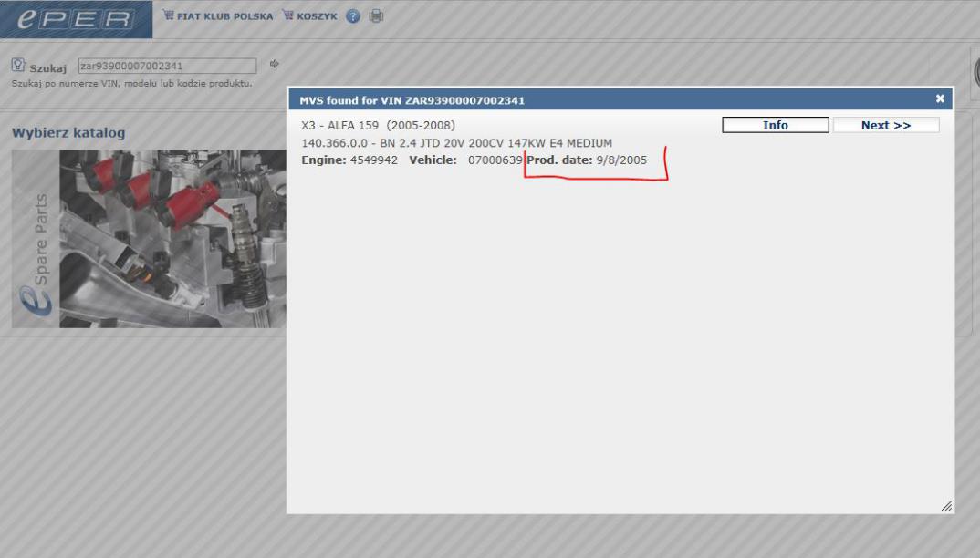The image size is (980, 558).
Task: Open the Fiat Klub Polska link
Action: click(218, 16)
